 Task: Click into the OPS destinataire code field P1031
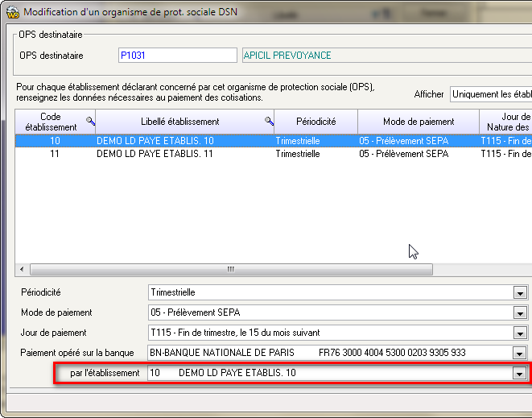(177, 56)
